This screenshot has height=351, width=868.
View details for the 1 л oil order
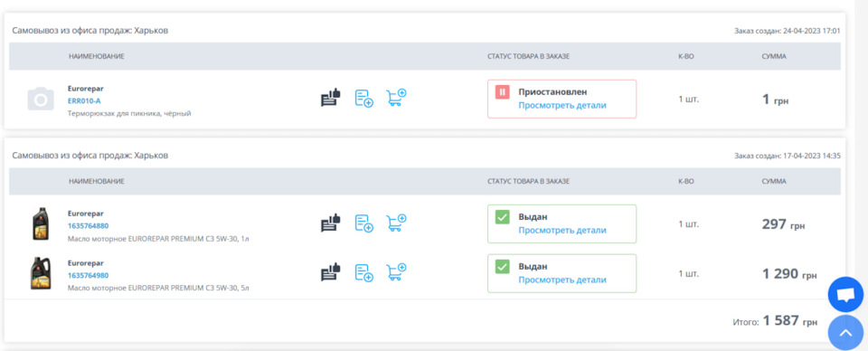click(x=561, y=231)
